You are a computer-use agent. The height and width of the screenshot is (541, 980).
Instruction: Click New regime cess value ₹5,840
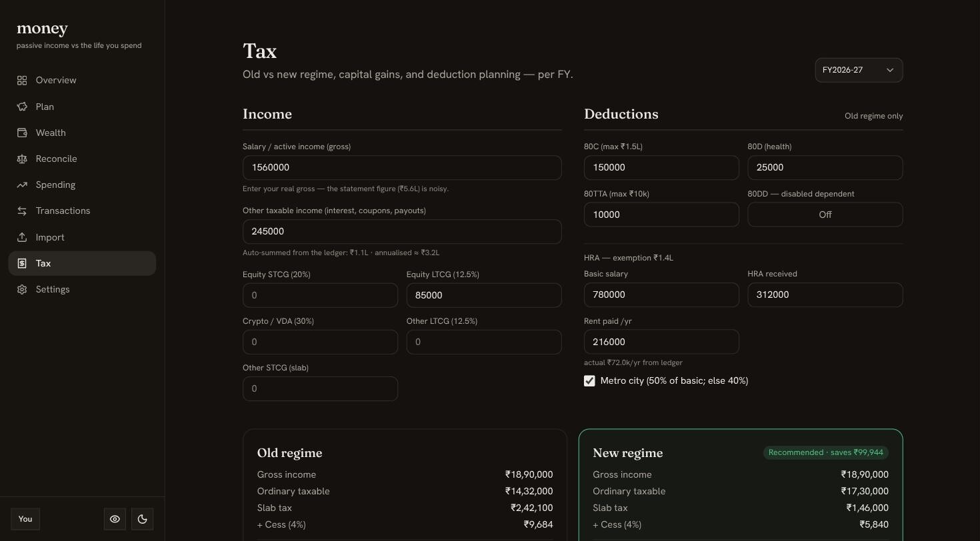pyautogui.click(x=874, y=524)
